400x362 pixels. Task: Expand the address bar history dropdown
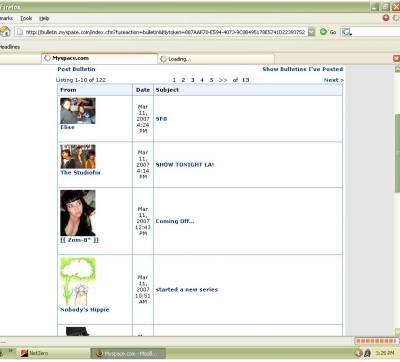pyautogui.click(x=311, y=32)
